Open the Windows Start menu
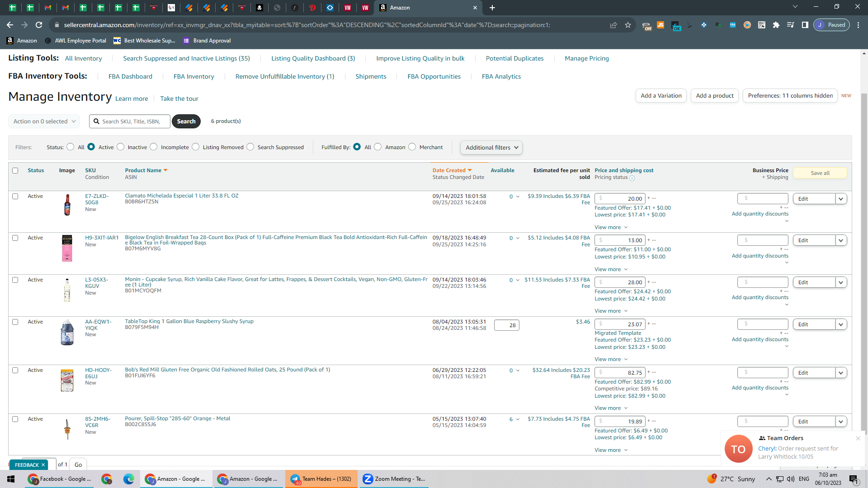This screenshot has width=868, height=488. tap(11, 479)
